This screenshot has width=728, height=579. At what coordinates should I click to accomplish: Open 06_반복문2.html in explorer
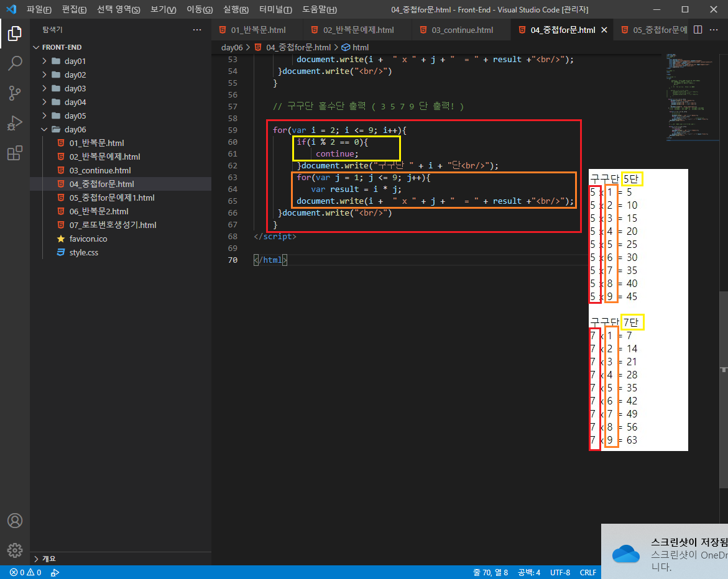pos(99,212)
